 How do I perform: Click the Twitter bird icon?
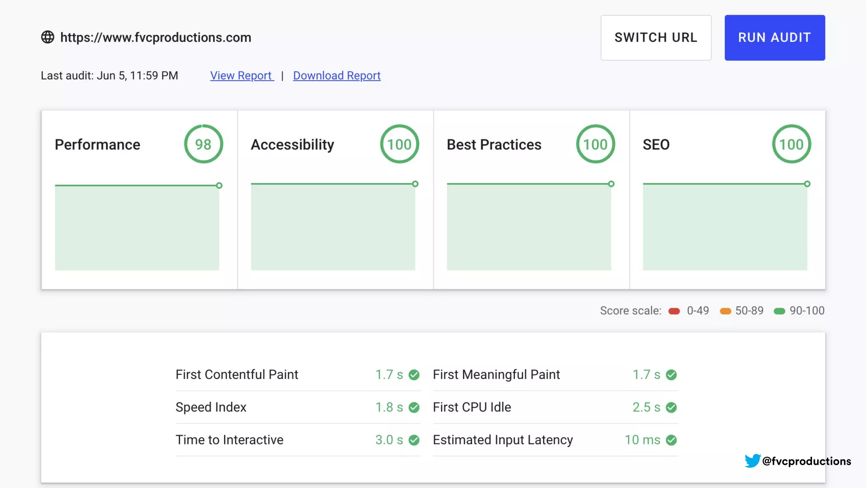tap(752, 461)
